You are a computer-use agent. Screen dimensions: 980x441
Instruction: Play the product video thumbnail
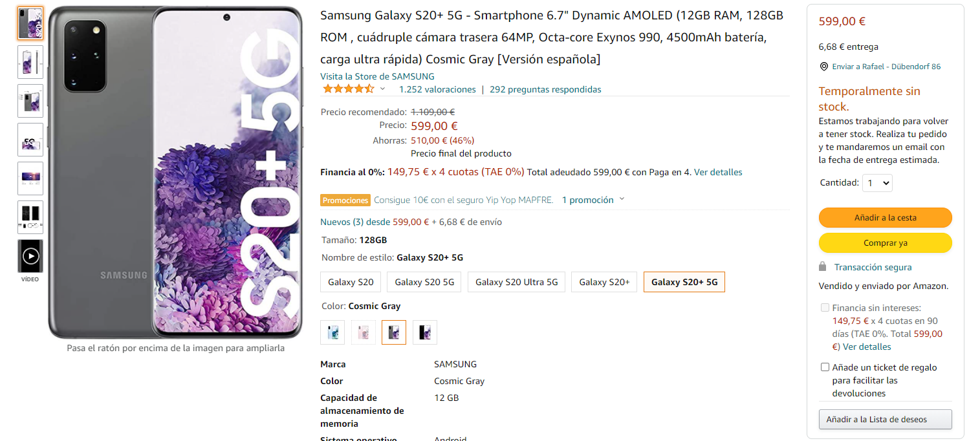[x=30, y=256]
